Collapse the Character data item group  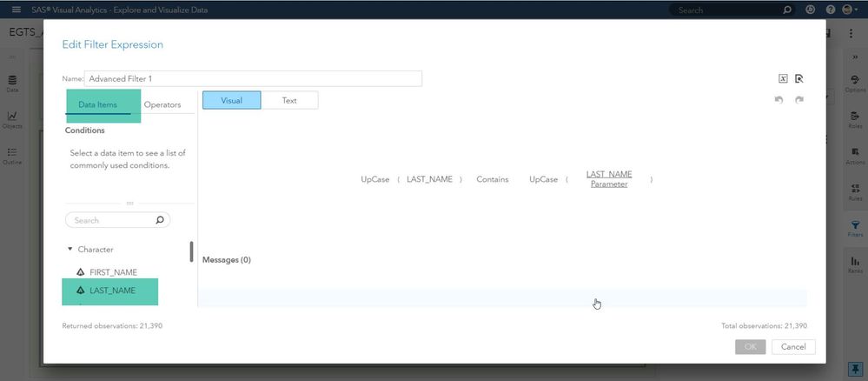coord(70,249)
